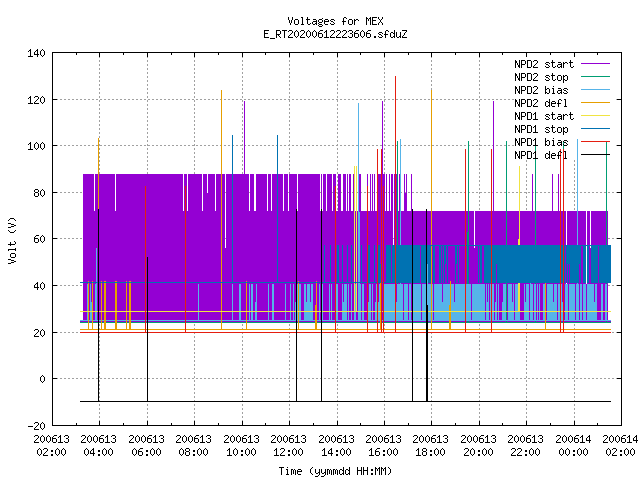Click the purple NPD2 start legend line
The height and width of the screenshot is (480, 640).
(x=595, y=64)
